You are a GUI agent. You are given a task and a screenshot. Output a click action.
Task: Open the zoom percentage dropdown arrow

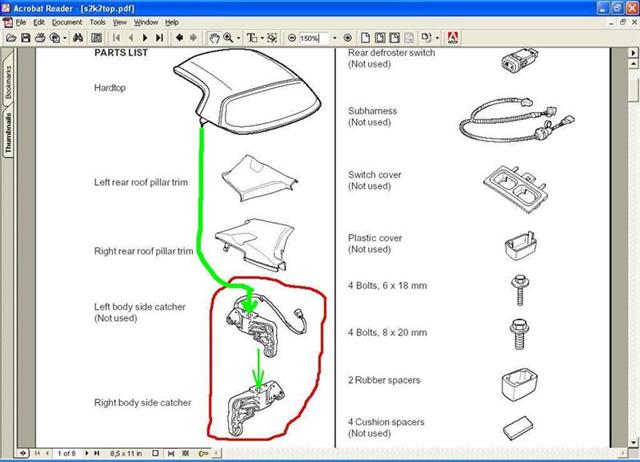click(335, 38)
